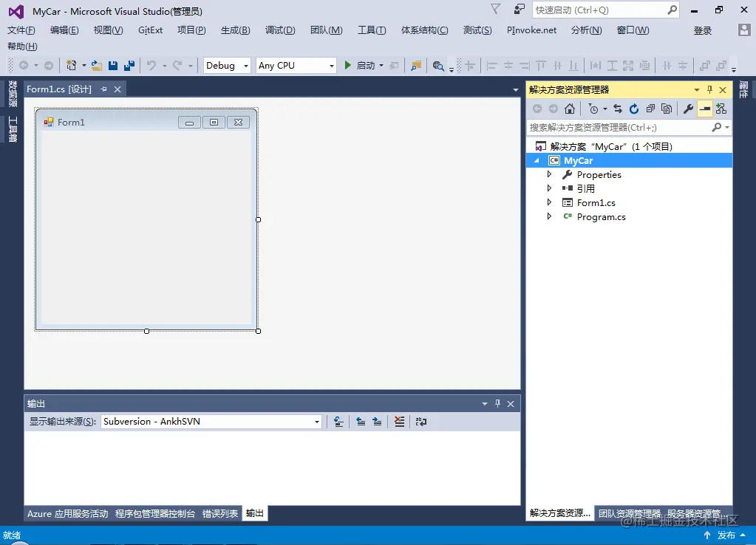Open the dropdown arrow next to 启动
The height and width of the screenshot is (545, 756).
(381, 66)
